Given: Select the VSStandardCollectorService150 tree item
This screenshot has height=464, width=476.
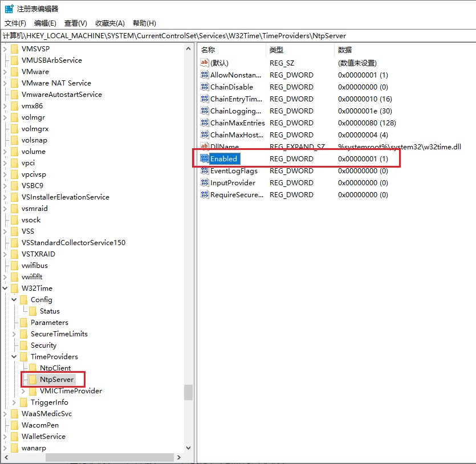Looking at the screenshot, I should 74,243.
